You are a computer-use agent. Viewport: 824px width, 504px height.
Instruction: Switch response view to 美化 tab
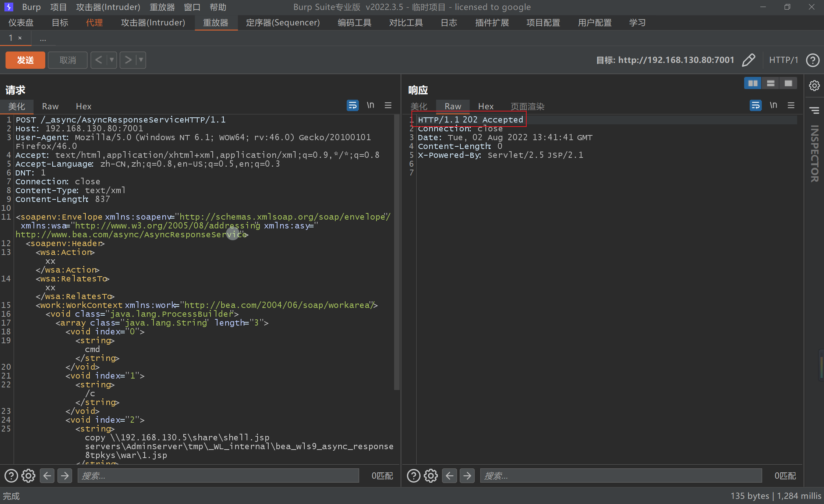pos(419,106)
